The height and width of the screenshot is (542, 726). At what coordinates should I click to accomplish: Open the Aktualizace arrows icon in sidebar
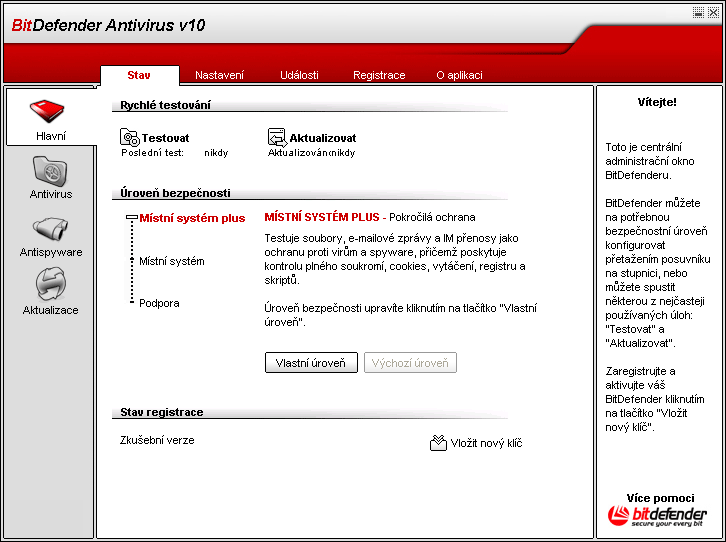pyautogui.click(x=50, y=283)
